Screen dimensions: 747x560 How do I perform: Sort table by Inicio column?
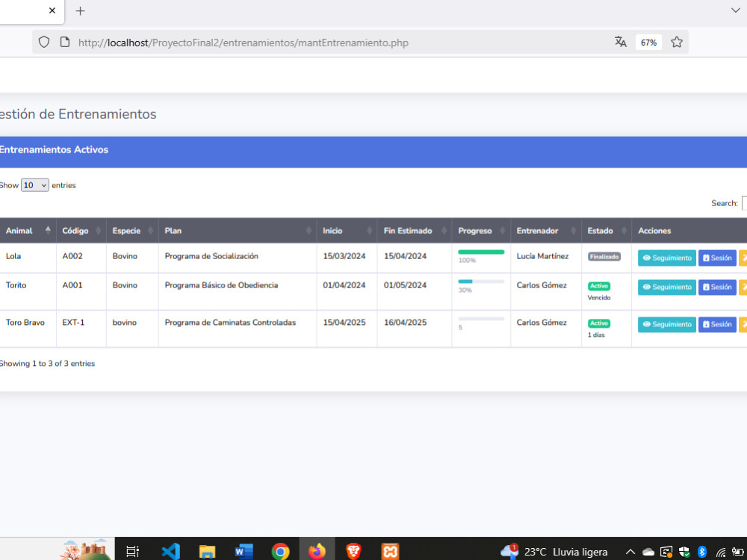pos(347,231)
